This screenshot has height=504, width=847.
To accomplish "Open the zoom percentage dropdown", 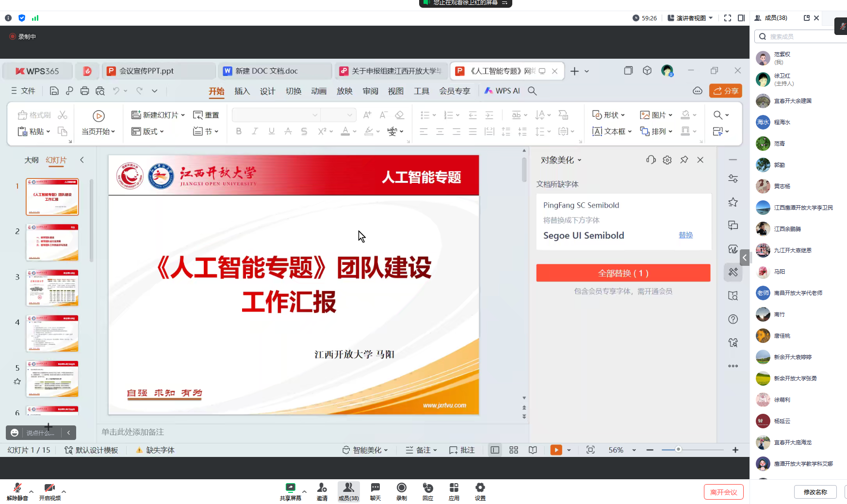I will click(634, 450).
